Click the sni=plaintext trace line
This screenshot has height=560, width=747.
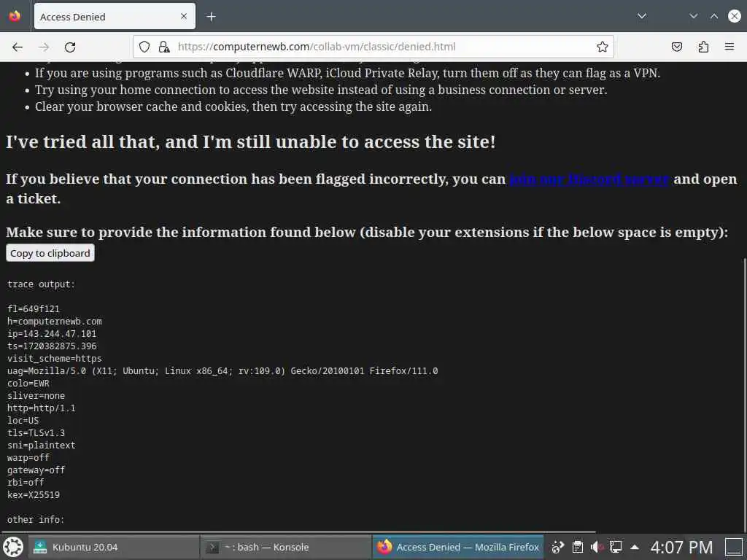pos(42,446)
